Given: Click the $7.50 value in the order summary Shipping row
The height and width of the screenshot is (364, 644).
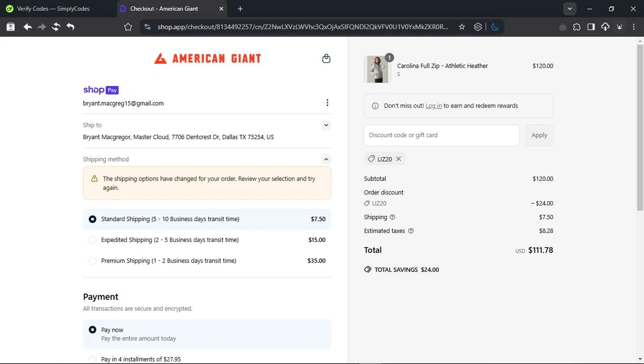Looking at the screenshot, I should click(x=546, y=217).
